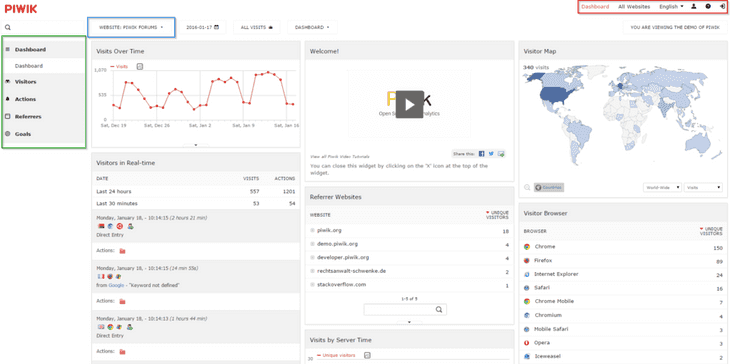Click the All Websites link
Image resolution: width=730 pixels, height=364 pixels.
[634, 7]
